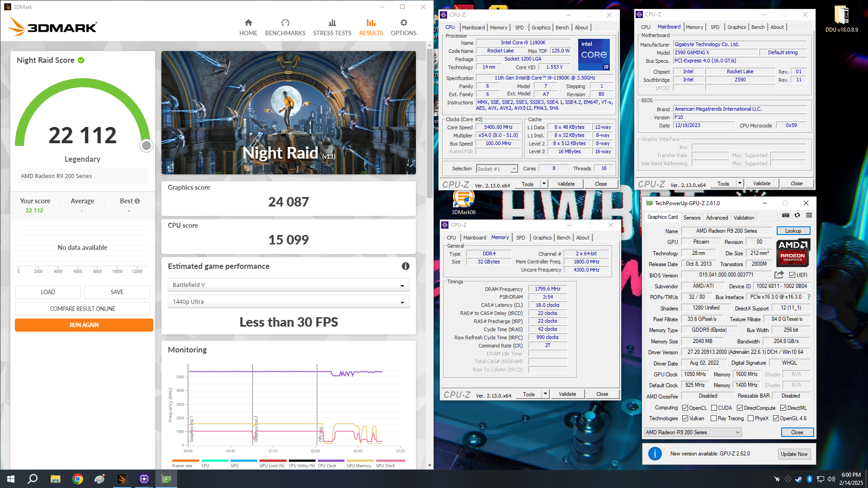868x488 pixels.
Task: Click the RUN AGAIN button
Action: (x=84, y=325)
